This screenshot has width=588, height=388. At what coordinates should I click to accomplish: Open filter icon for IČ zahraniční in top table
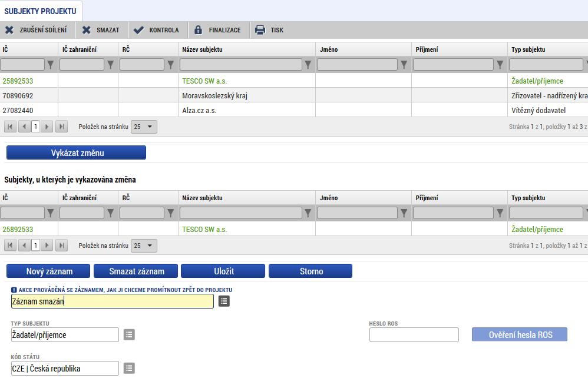coord(111,65)
